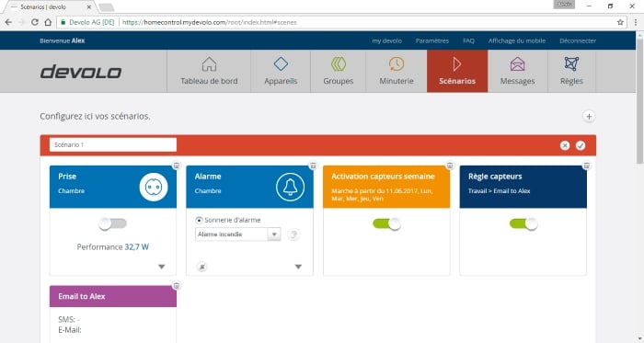Reload the page in browser
The image size is (644, 343).
click(x=35, y=22)
